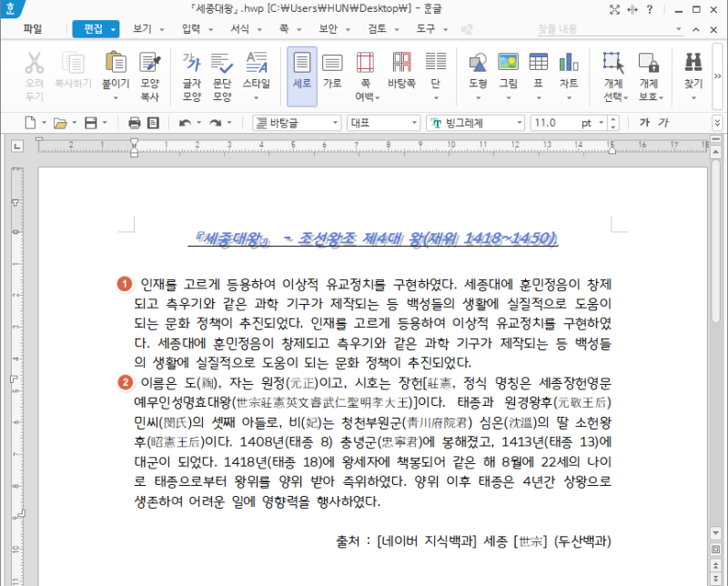Toggle bold 가 formatting

pos(644,123)
